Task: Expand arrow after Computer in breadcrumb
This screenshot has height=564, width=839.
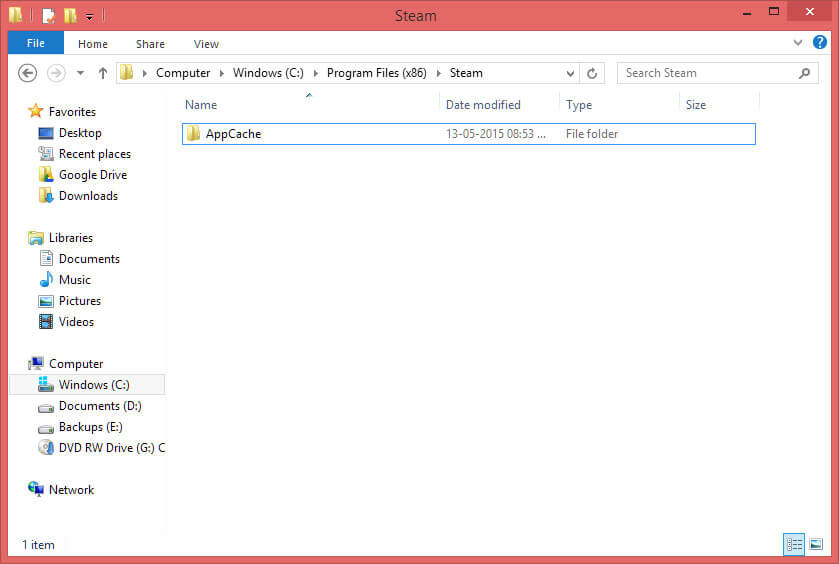Action: 222,73
